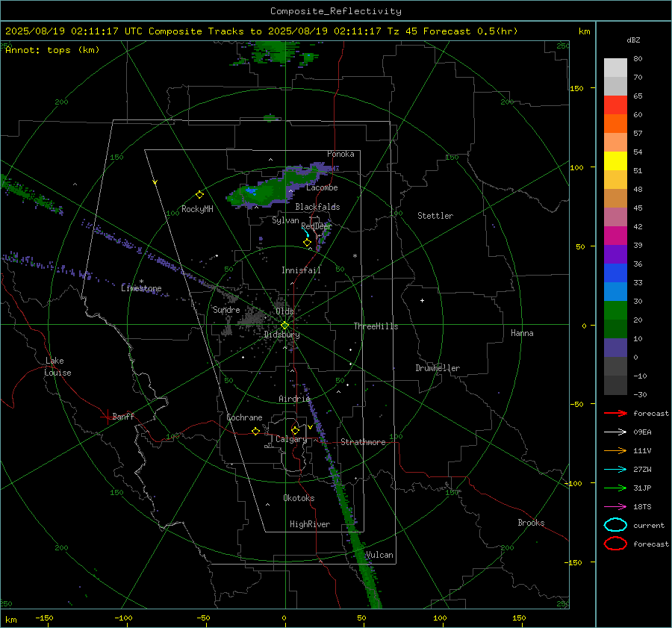672x628 pixels.
Task: Click the orange 111V arrow legend icon
Action: click(615, 450)
